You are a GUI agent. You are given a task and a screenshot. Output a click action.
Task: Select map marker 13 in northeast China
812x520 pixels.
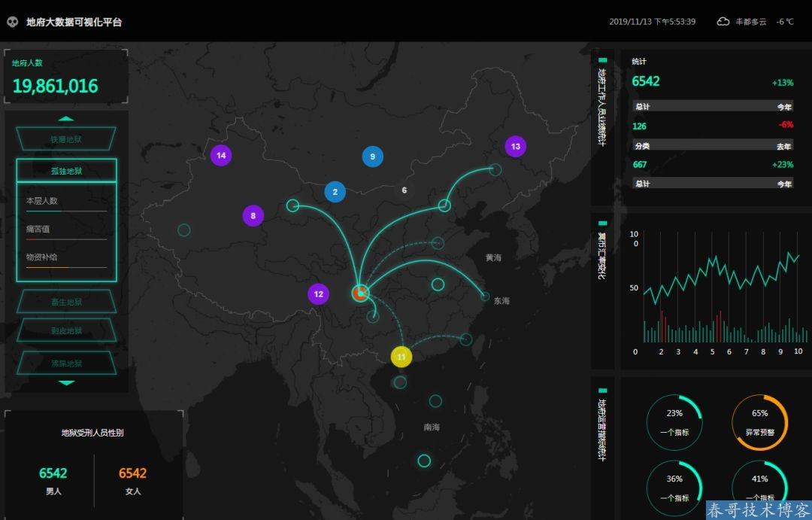pos(515,147)
